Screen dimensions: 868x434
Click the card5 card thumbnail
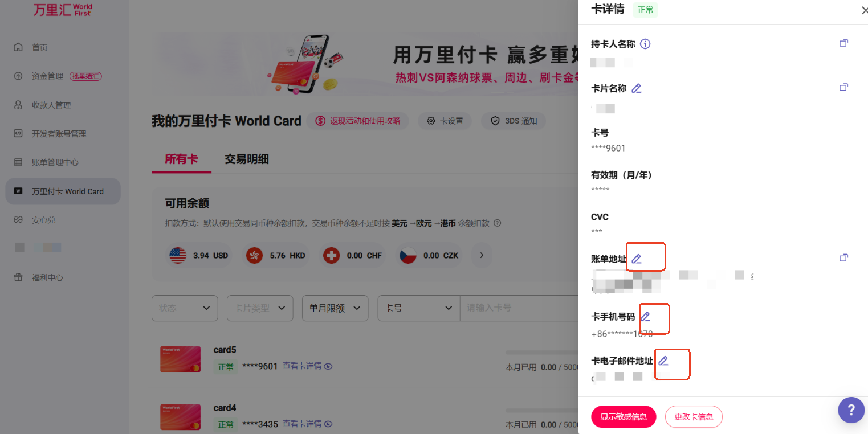point(180,359)
